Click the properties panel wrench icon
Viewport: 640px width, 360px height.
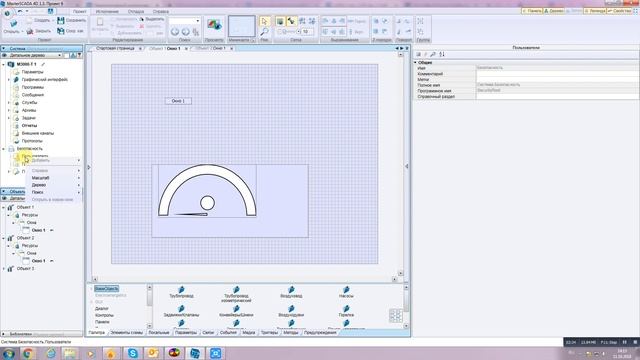coord(433,54)
